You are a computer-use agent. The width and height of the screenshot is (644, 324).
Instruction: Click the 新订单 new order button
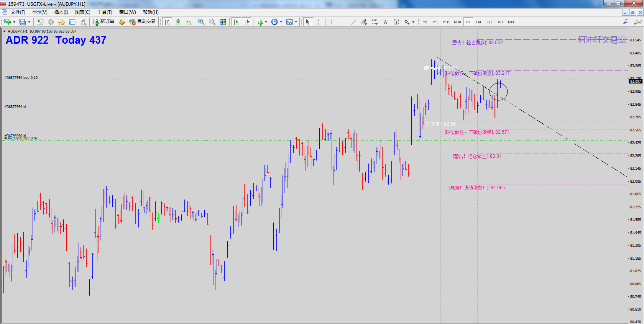tap(104, 22)
